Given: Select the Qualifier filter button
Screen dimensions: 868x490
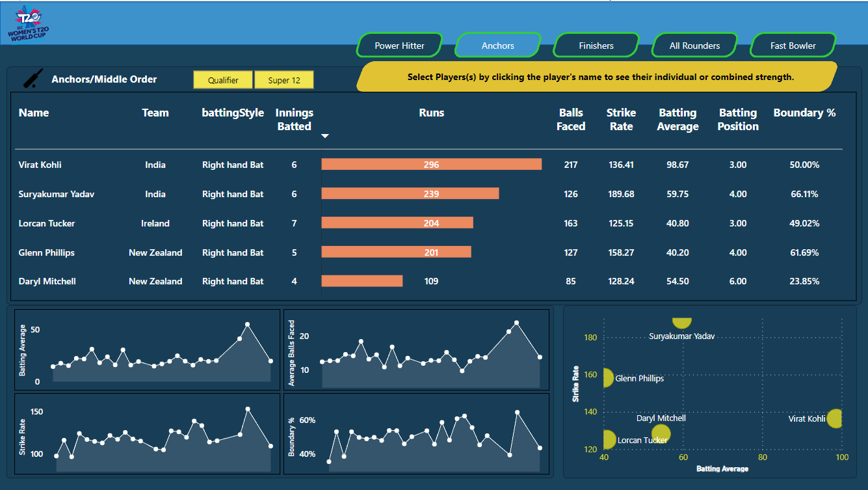Looking at the screenshot, I should [223, 80].
